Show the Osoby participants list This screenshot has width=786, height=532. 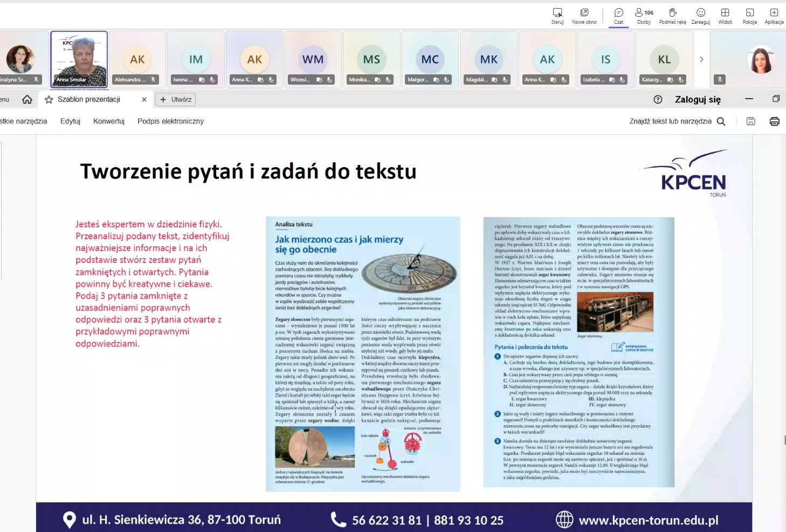[x=644, y=16]
